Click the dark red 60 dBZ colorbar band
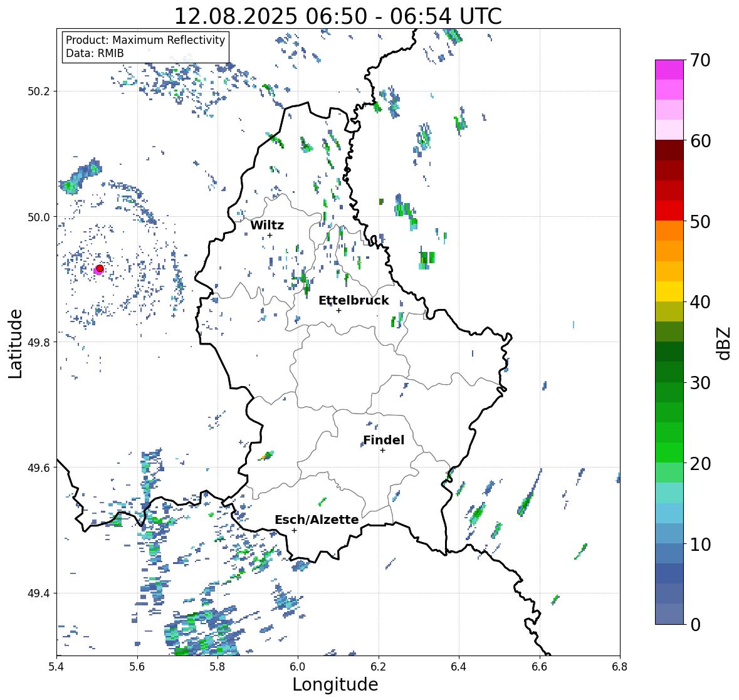Viewport: 739px width, 700px height. [x=669, y=150]
